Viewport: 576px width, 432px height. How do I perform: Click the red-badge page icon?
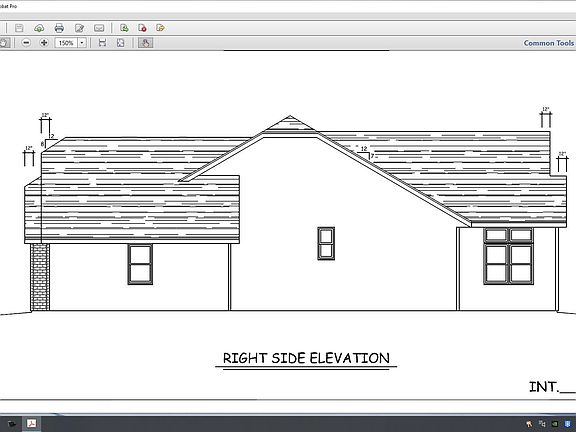point(142,28)
